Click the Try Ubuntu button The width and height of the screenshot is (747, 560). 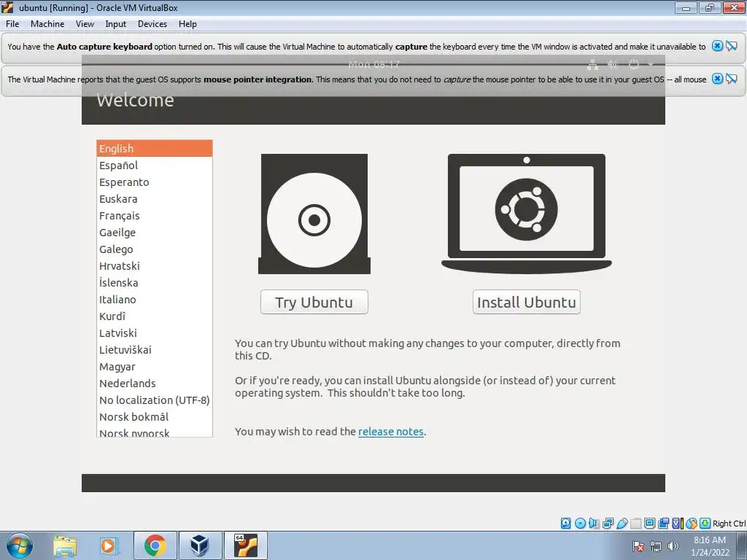(314, 302)
